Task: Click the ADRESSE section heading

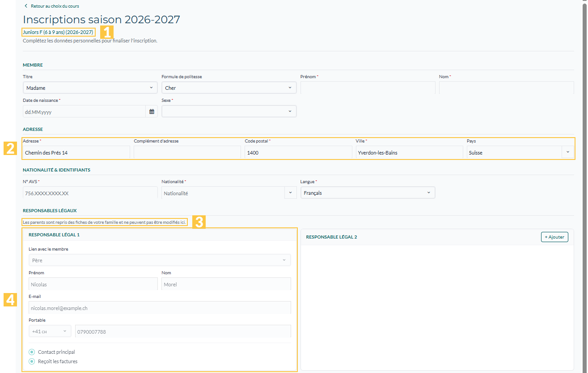Action: tap(33, 129)
